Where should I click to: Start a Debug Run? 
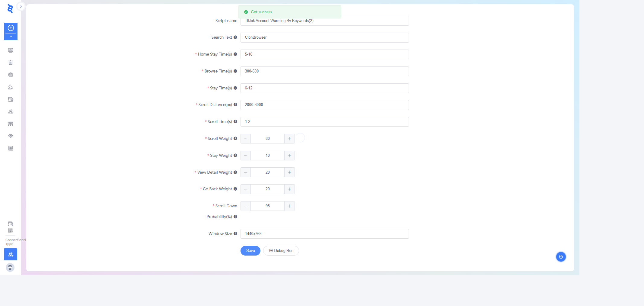[281, 251]
